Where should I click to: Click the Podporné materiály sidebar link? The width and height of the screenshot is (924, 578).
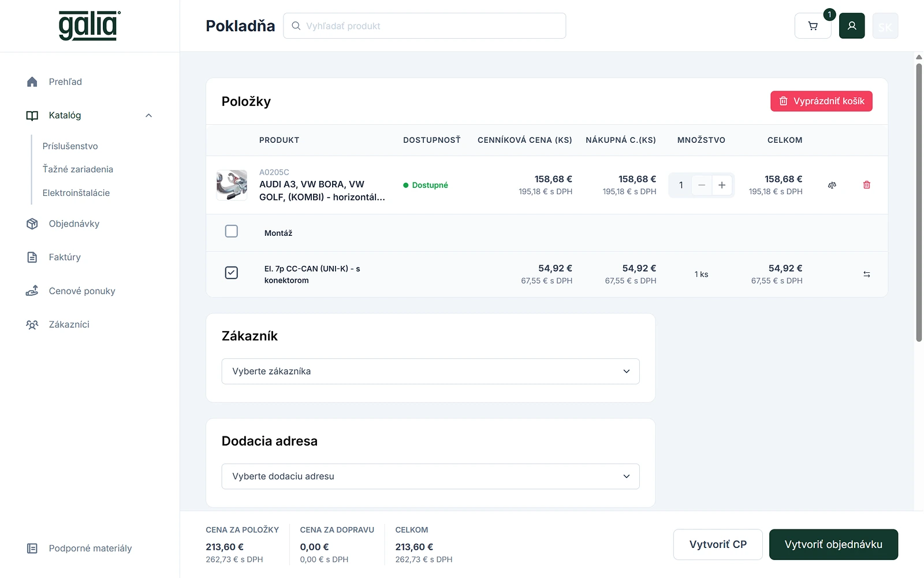click(x=90, y=549)
